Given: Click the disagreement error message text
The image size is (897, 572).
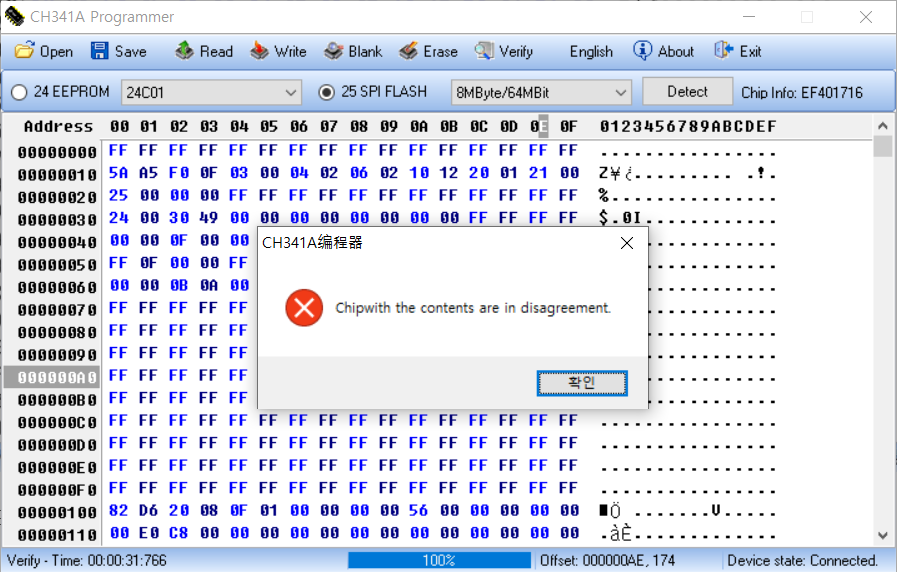Looking at the screenshot, I should pos(473,308).
